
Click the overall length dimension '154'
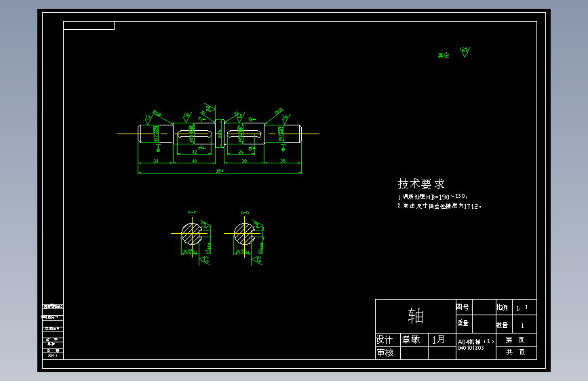(x=220, y=171)
